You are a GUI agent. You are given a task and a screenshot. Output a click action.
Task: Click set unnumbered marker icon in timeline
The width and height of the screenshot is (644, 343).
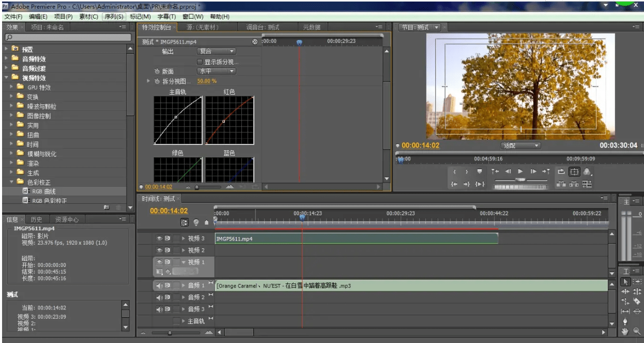coord(207,222)
